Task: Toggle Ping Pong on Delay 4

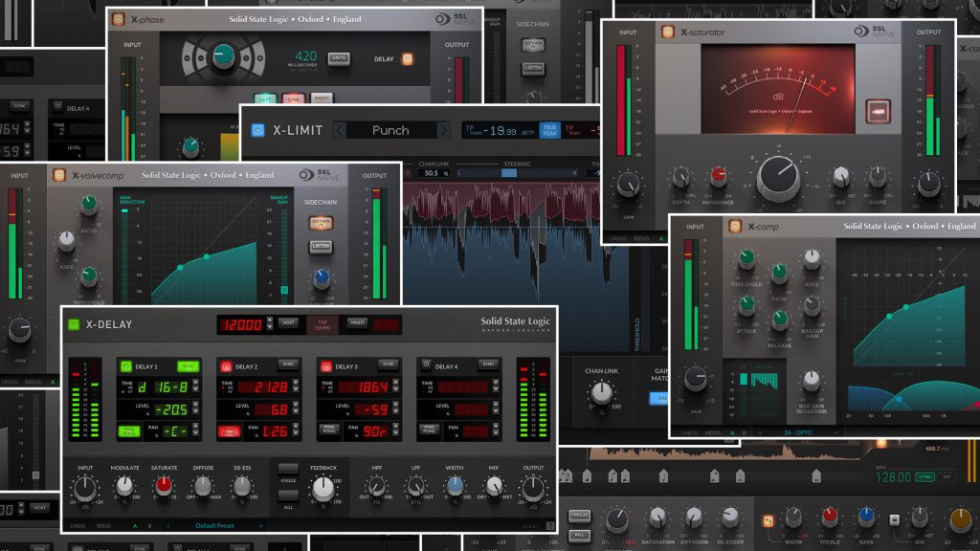Action: point(430,430)
